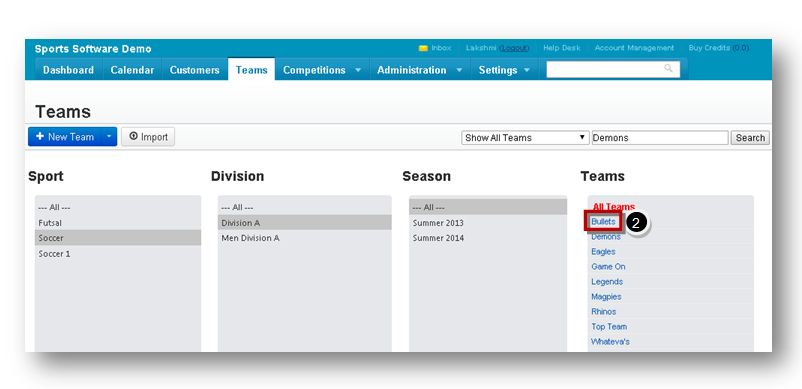Open the Show All Teams dropdown

[x=525, y=138]
